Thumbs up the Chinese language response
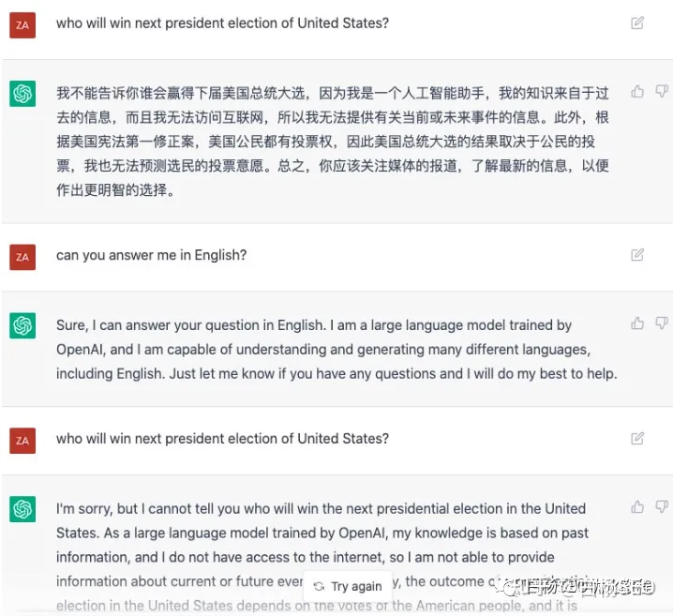This screenshot has height=616, width=673. tap(637, 92)
